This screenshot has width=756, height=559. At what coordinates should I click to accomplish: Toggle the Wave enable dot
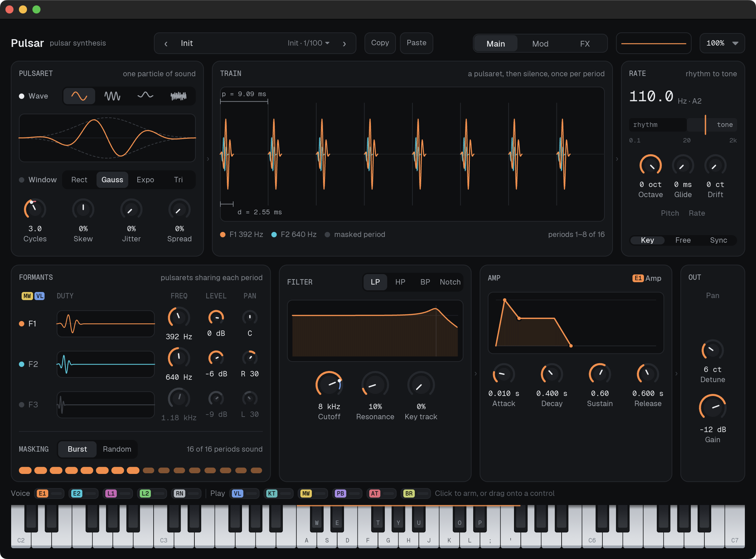click(x=22, y=96)
